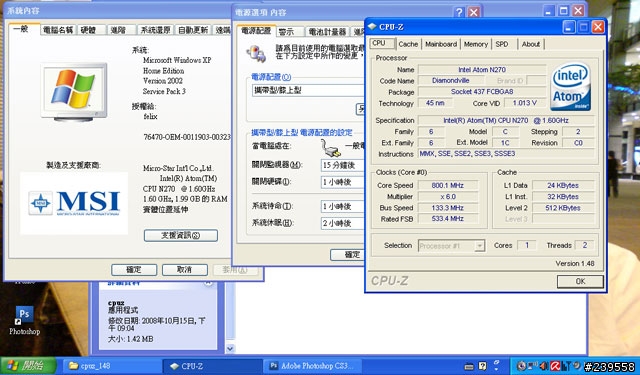
Task: Click the Code Name value Diamondville
Action: (x=451, y=81)
